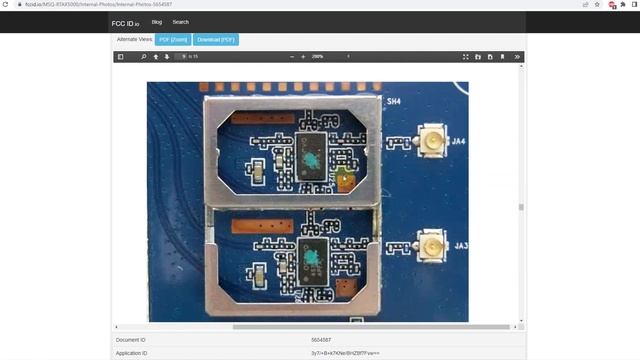Toggle the browser side panel
Image resolution: width=640 pixels, height=360 pixels.
pos(635,4)
